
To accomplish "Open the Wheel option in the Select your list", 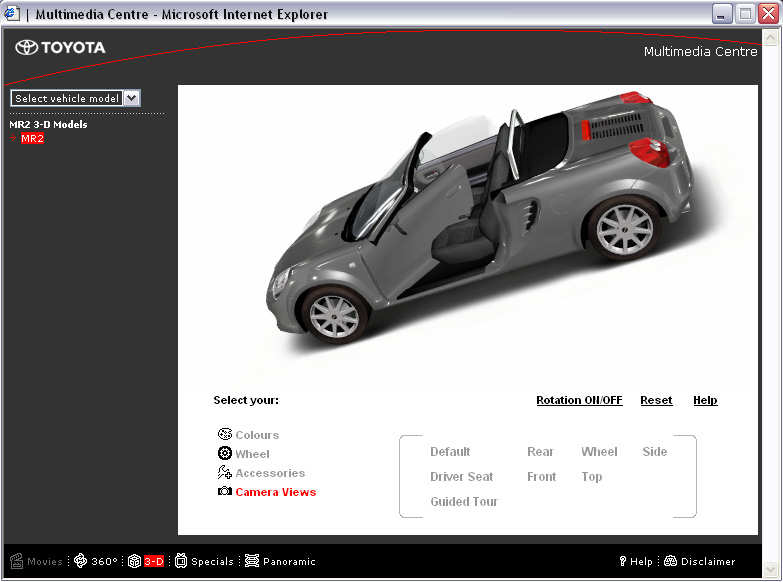I will [252, 454].
